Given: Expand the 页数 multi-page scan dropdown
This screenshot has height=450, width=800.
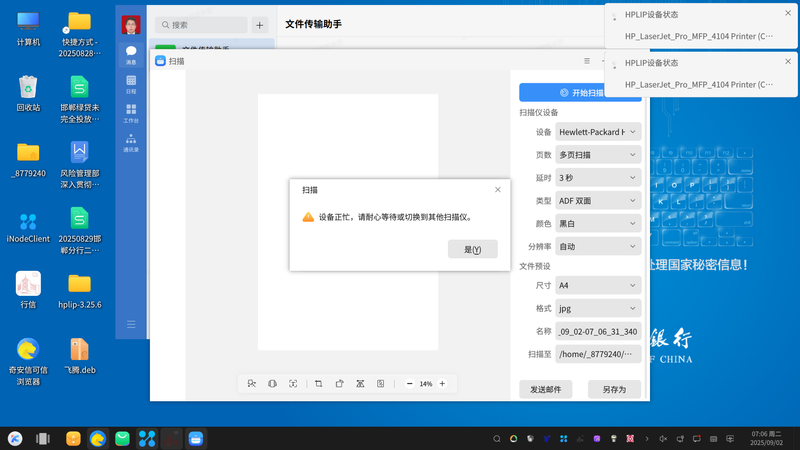Looking at the screenshot, I should click(597, 155).
